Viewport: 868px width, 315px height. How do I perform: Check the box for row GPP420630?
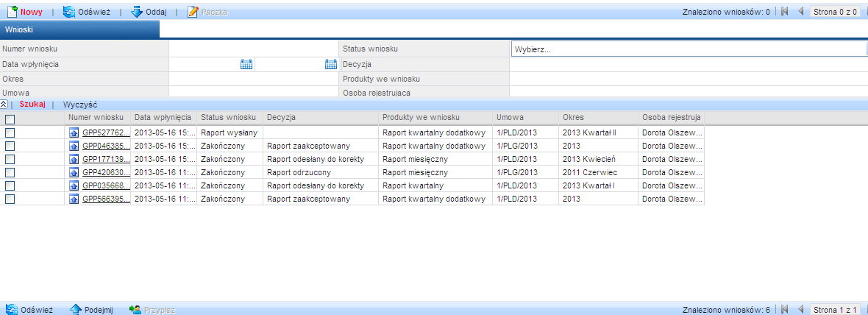pos(10,172)
